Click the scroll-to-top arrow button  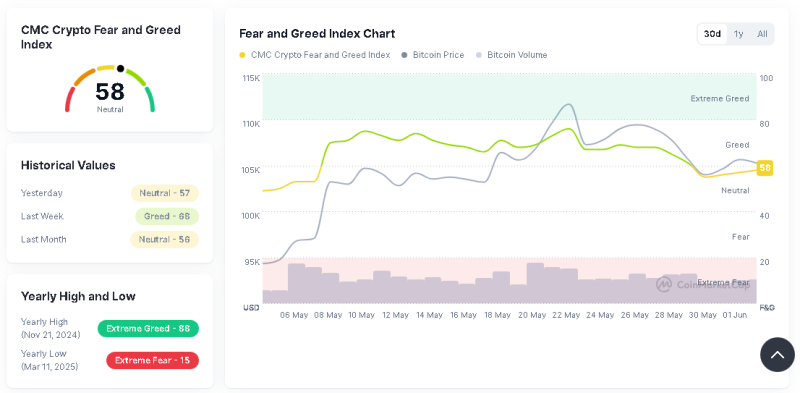(777, 354)
